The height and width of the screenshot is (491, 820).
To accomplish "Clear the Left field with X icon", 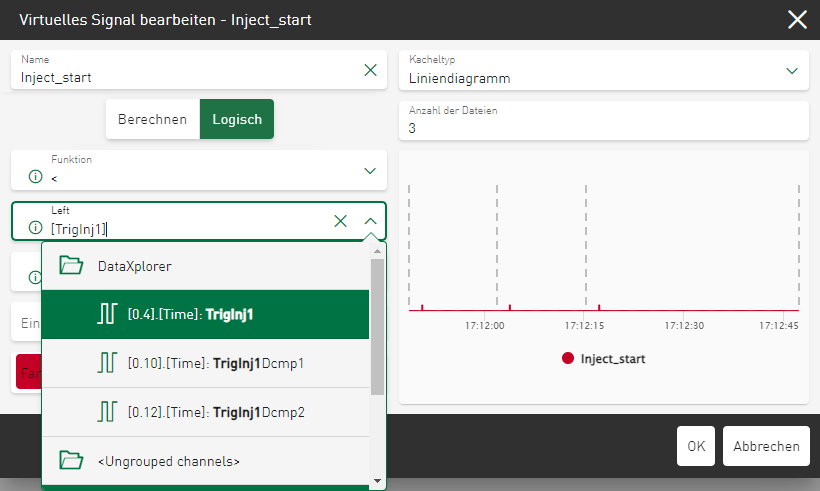I will (x=340, y=221).
